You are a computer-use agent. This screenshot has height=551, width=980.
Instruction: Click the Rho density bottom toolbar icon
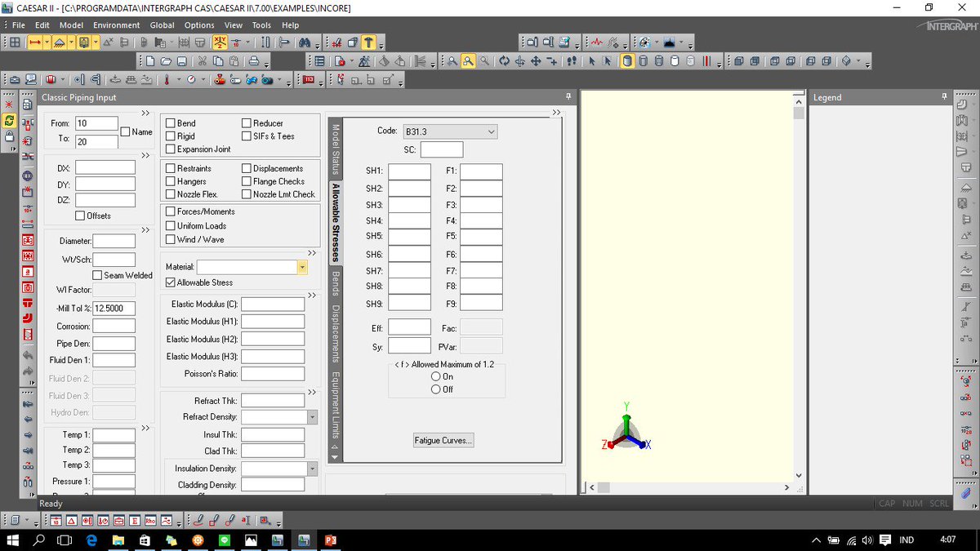click(150, 521)
